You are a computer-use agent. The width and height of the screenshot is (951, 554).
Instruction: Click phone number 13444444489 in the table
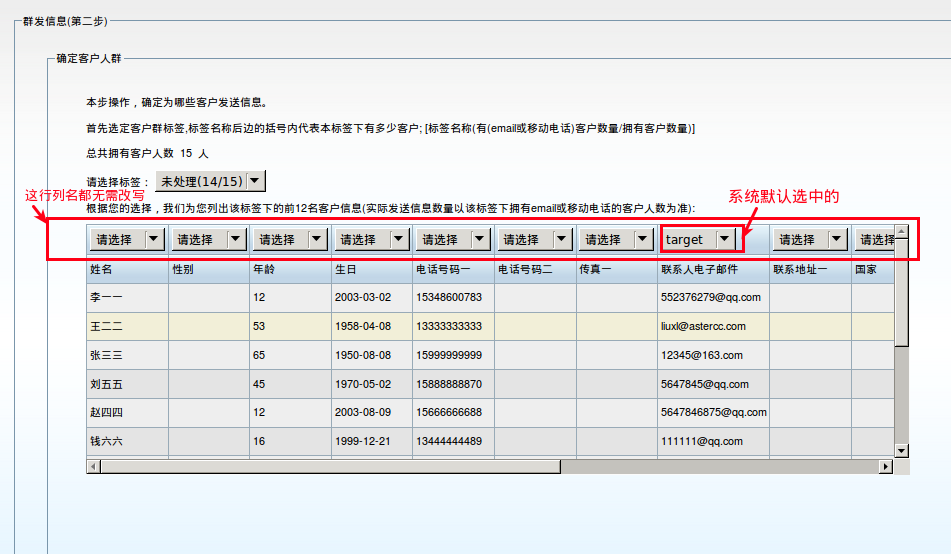tap(448, 441)
